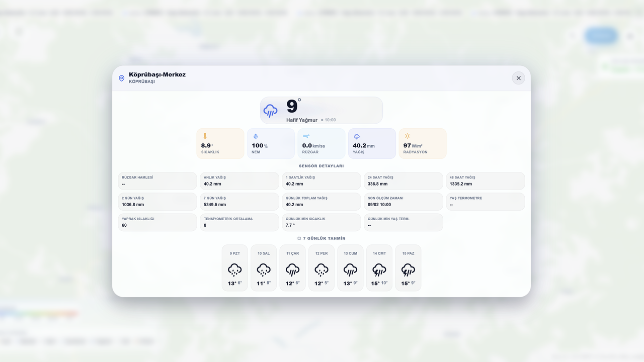Click the Son Ölçüm Zamanı tile
The width and height of the screenshot is (644, 362).
tap(404, 202)
